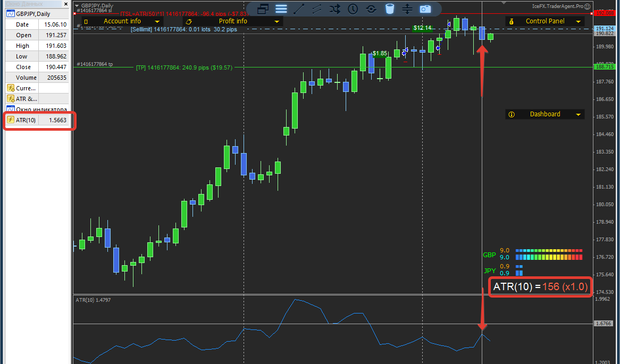Open the Dashboard label
620x364 pixels.
tap(545, 114)
